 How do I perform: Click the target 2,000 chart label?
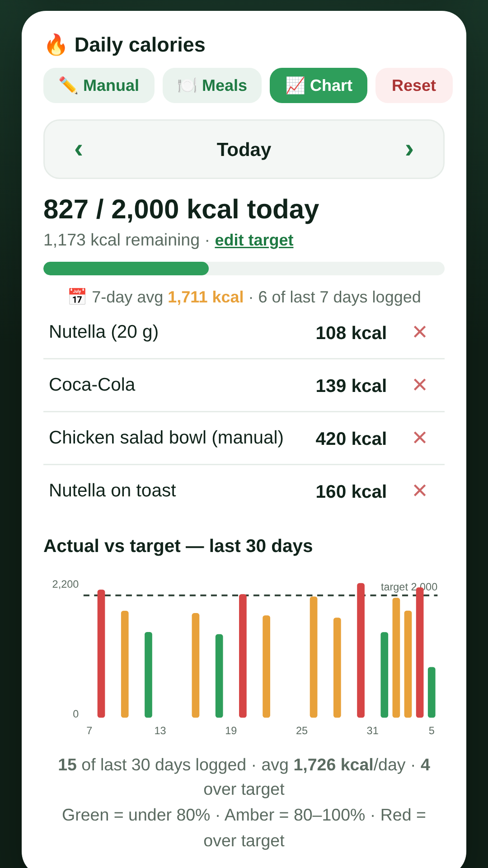pos(409,587)
